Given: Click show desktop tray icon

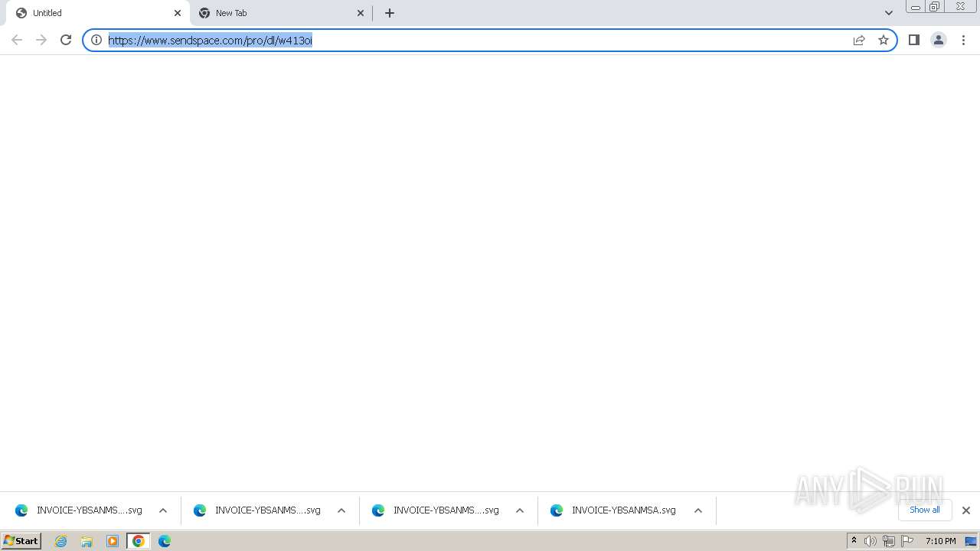Looking at the screenshot, I should (x=971, y=541).
